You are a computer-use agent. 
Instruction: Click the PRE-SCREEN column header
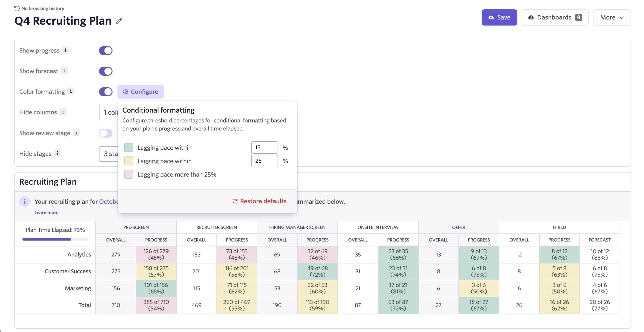[136, 227]
